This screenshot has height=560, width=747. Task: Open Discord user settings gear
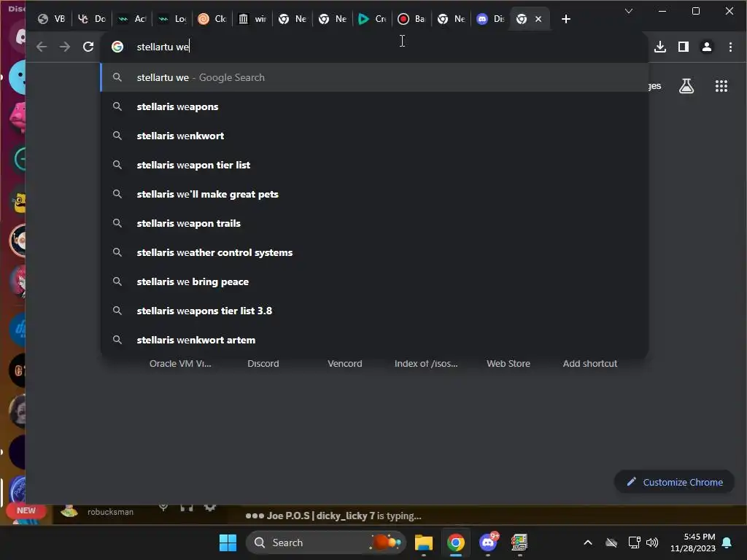point(209,507)
